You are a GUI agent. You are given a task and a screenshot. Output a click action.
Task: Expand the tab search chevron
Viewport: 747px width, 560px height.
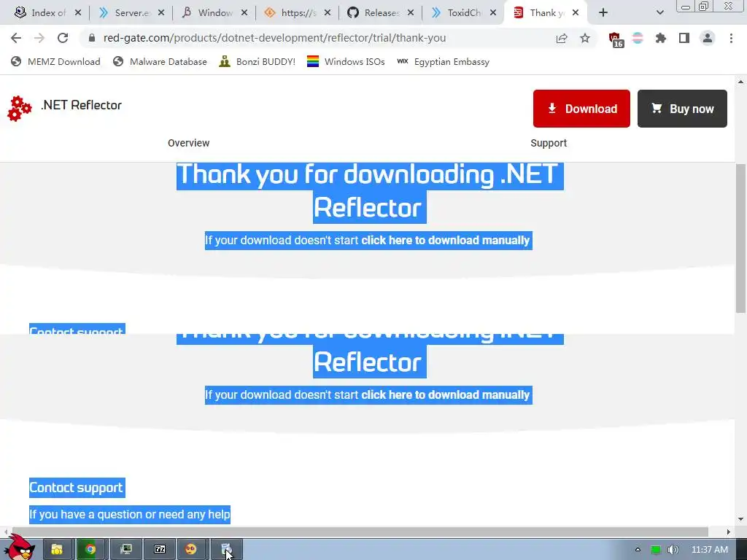pyautogui.click(x=659, y=13)
